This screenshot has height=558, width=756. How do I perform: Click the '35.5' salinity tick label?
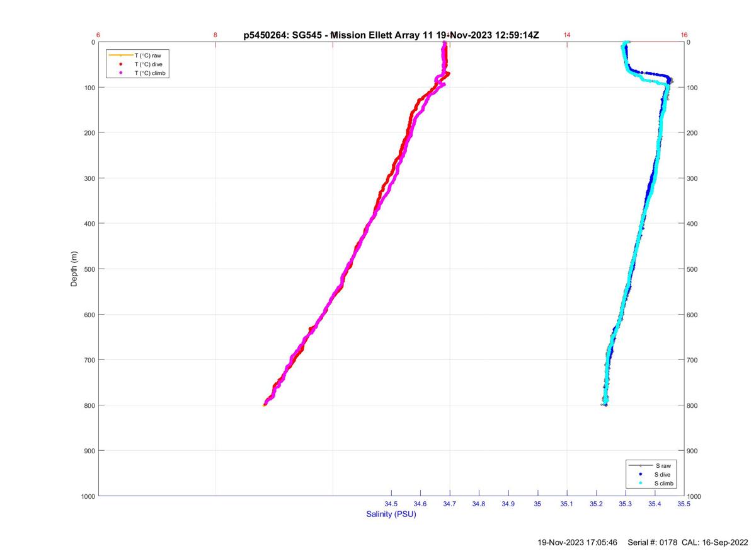coord(684,504)
